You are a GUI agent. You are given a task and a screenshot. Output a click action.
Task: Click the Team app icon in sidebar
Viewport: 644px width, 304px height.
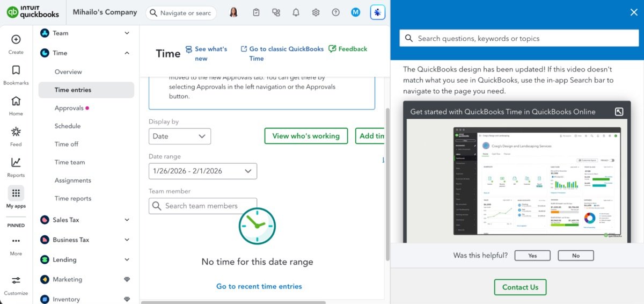(x=45, y=33)
